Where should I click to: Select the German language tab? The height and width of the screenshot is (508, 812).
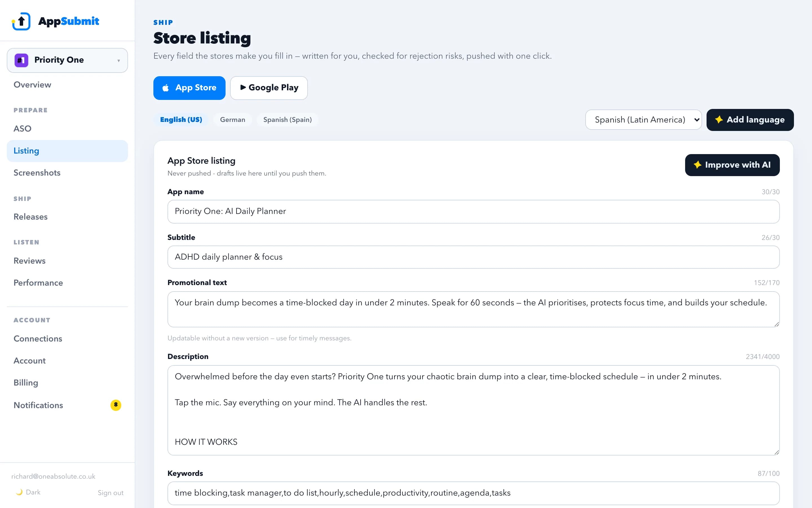[233, 120]
